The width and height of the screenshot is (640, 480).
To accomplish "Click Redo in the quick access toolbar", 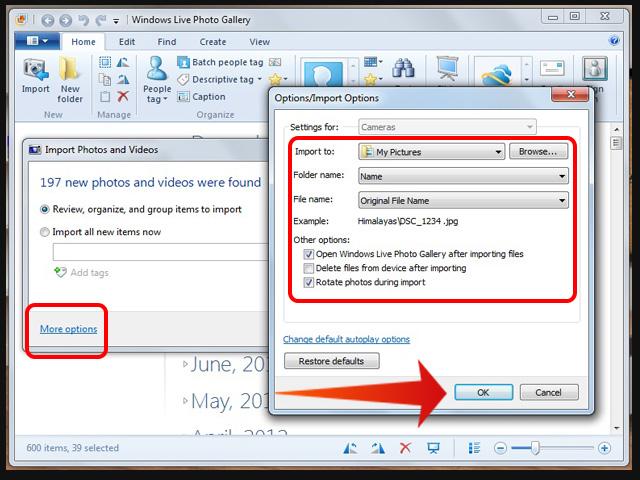I will pos(101,20).
